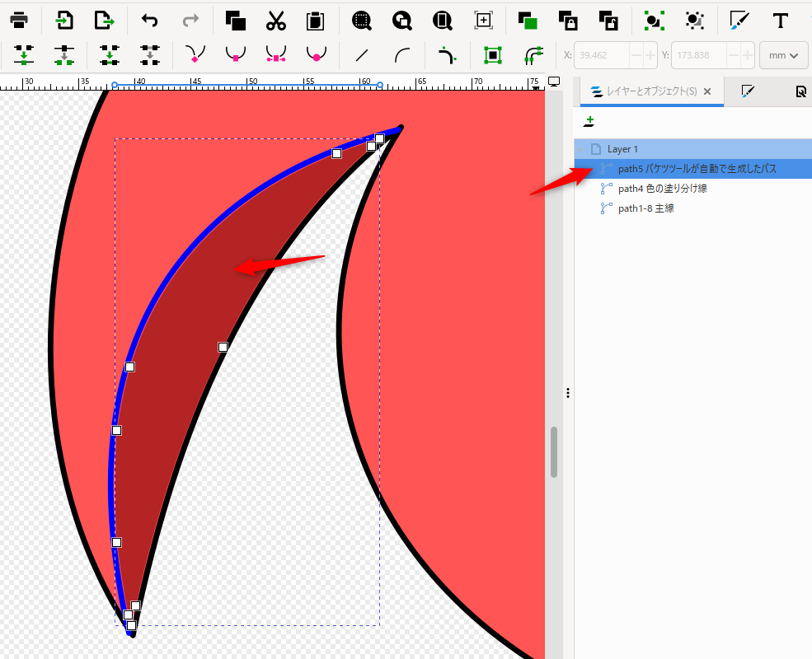
Task: Add a new layer
Action: 589,122
